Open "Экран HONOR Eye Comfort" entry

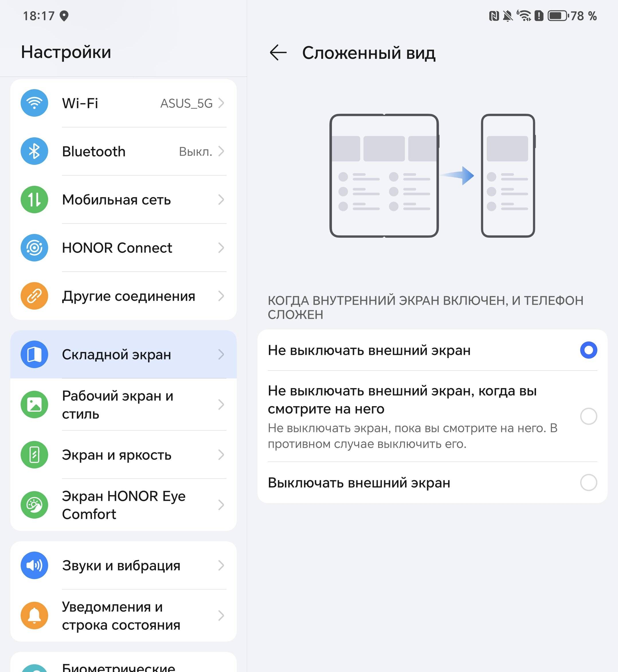(123, 505)
